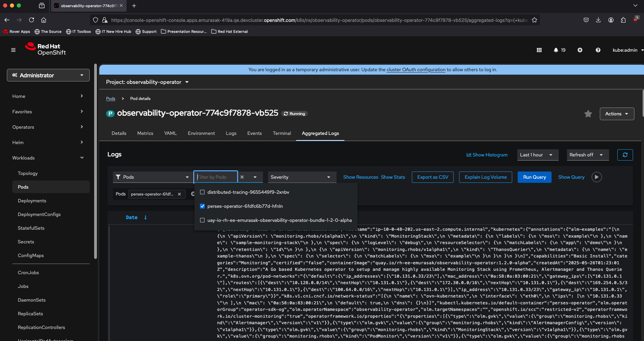Screen dimensions: 644x341
Task: Open the hamburger navigation menu
Action: click(x=13, y=50)
